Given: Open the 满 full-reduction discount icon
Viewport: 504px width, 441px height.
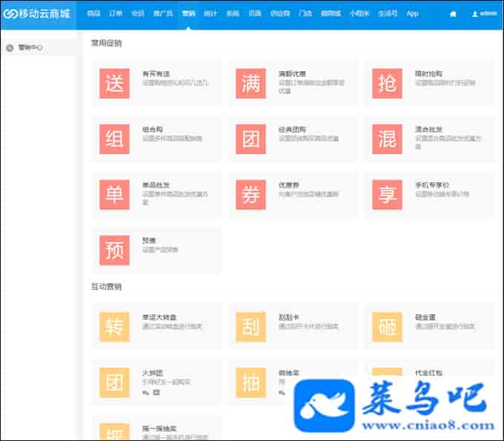Looking at the screenshot, I should [251, 84].
